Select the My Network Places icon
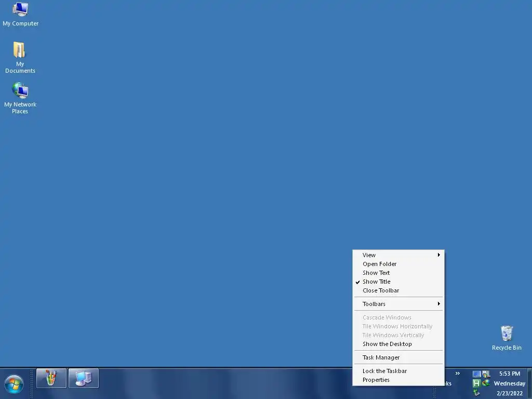 (x=20, y=98)
